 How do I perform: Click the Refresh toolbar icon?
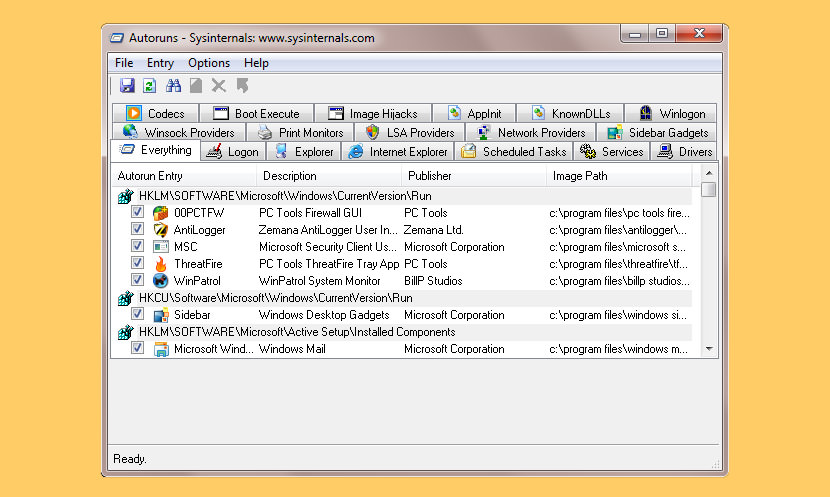pyautogui.click(x=150, y=85)
